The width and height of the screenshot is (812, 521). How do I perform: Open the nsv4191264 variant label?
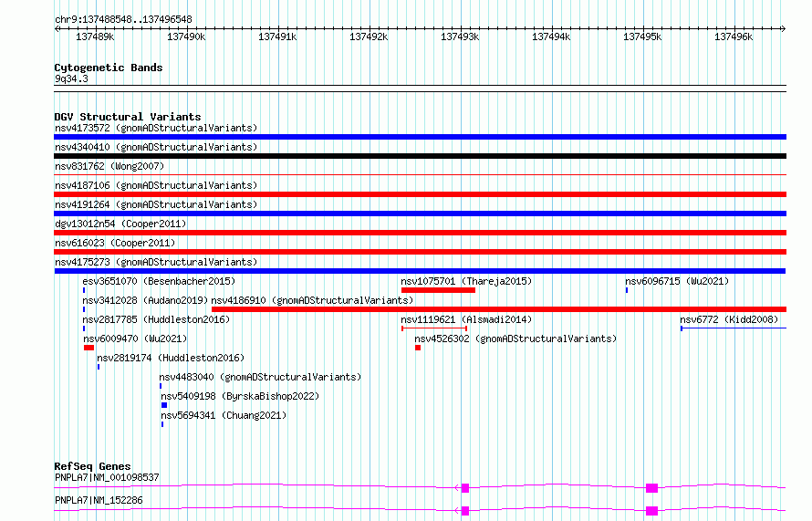tap(156, 204)
